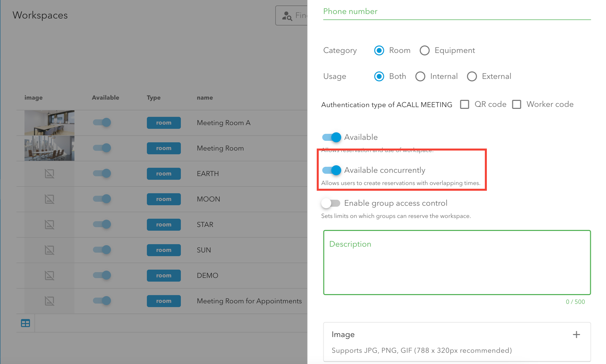Enable group access control
Image resolution: width=606 pixels, height=364 pixels.
coord(331,203)
